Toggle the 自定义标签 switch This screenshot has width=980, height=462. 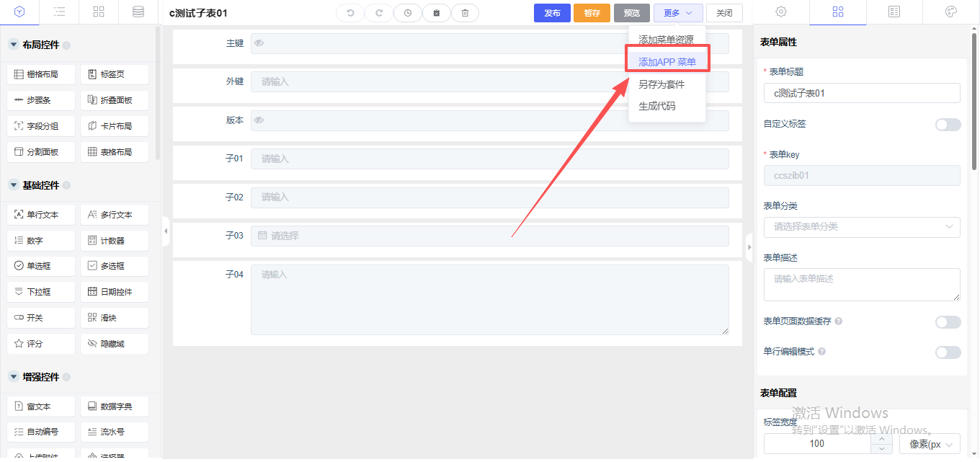[948, 125]
